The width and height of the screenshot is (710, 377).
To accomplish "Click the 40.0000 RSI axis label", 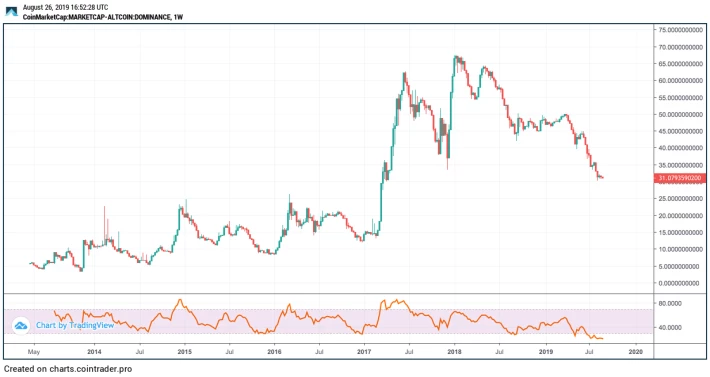I will click(x=670, y=327).
